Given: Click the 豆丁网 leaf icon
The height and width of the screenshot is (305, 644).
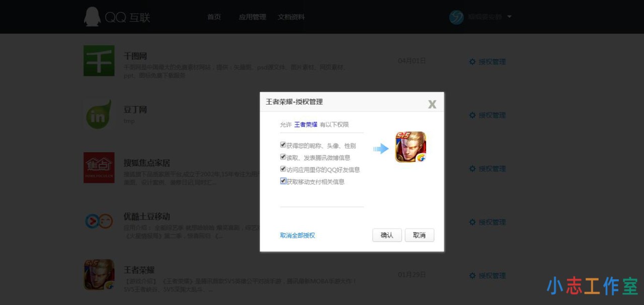Looking at the screenshot, I should (x=99, y=114).
